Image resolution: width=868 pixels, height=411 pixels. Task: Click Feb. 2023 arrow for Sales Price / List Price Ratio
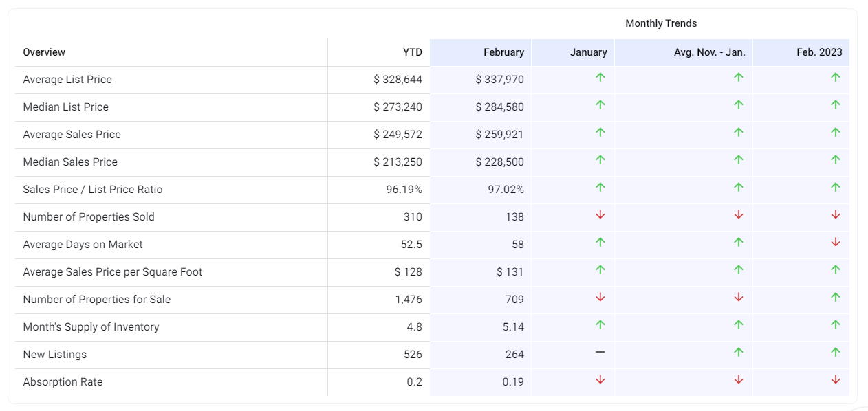835,188
